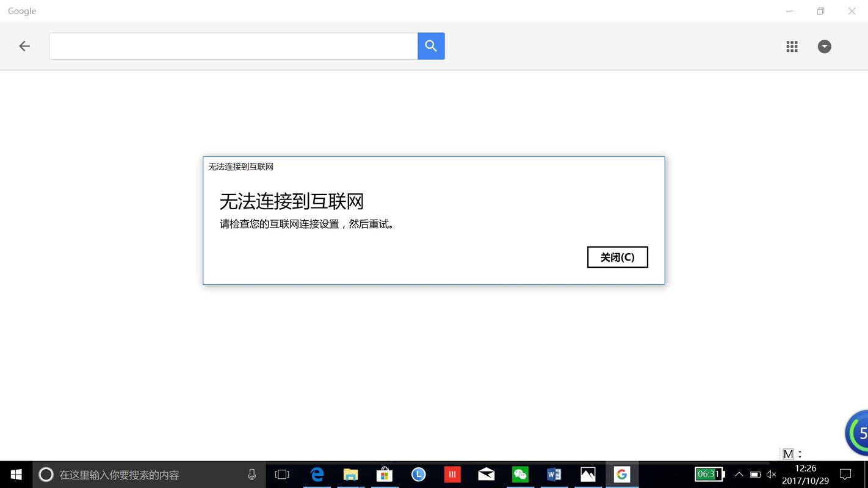Screen dimensions: 868x488
Task: Launch Microsoft Edge from the taskbar
Action: 317,475
